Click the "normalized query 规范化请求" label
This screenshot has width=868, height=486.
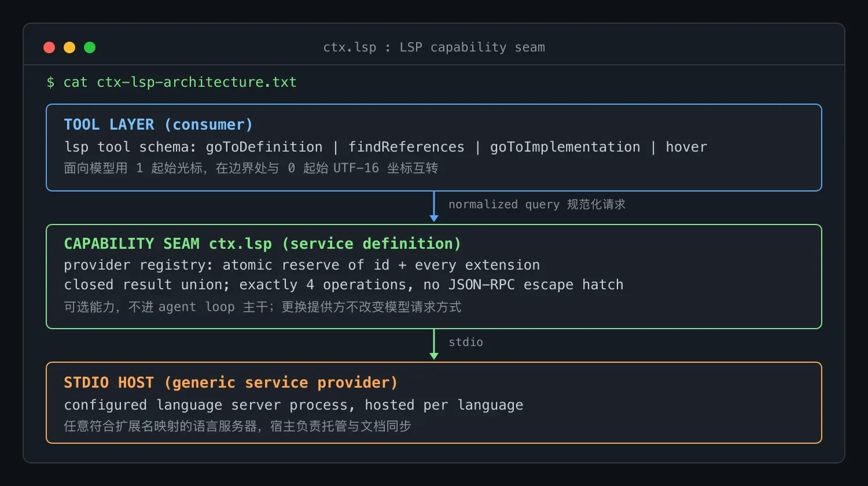click(537, 204)
